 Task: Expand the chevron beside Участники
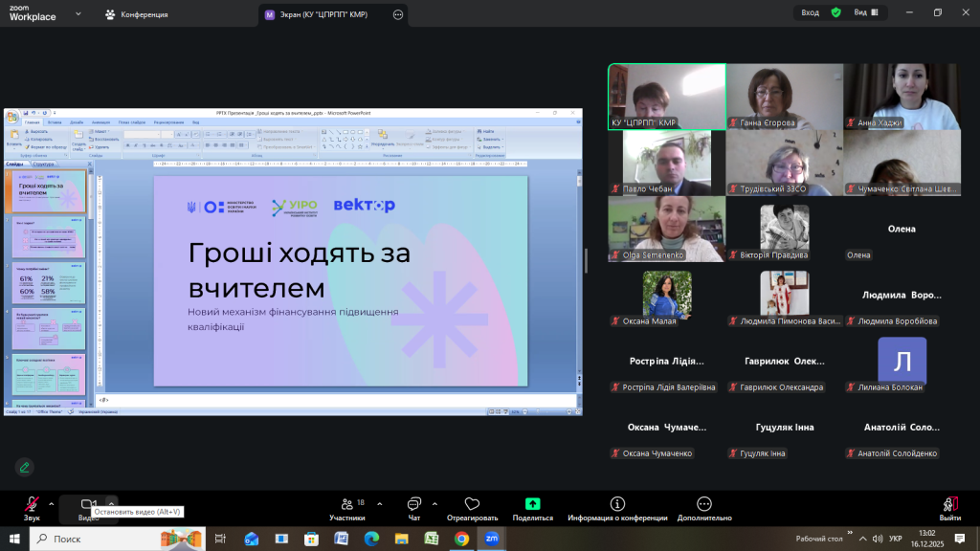[x=380, y=503]
